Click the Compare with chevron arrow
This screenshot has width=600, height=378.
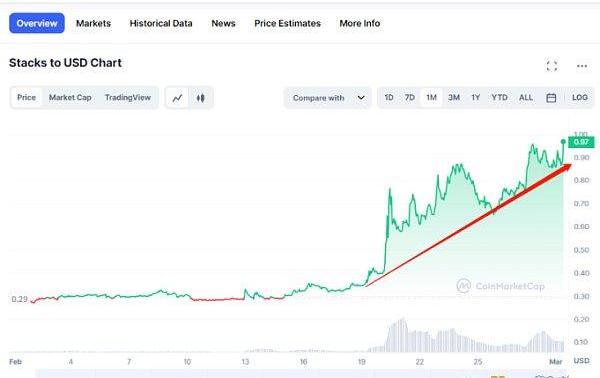click(x=361, y=98)
